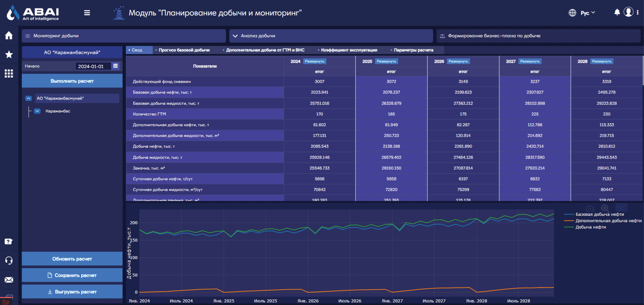644x305 pixels.
Task: Switch to Параметры расчета tab
Action: click(x=413, y=50)
